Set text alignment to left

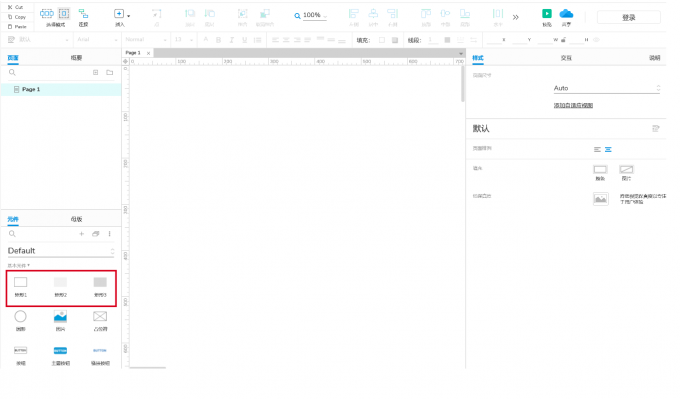pyautogui.click(x=275, y=40)
